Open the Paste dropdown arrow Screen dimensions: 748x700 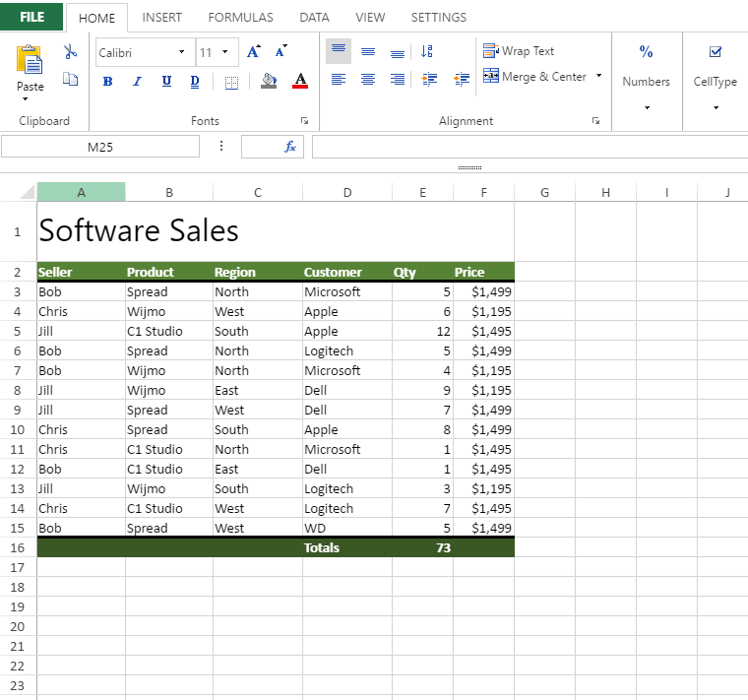click(25, 99)
